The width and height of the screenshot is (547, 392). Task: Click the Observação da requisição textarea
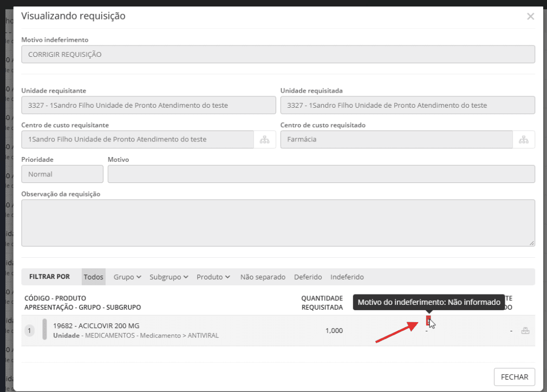tap(278, 223)
